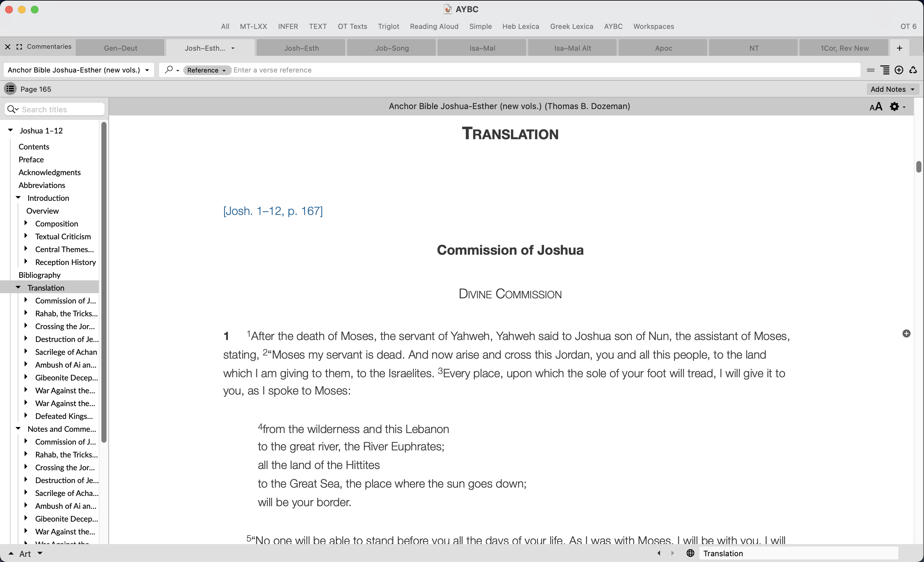Screen dimensions: 924x562
Task: Open the settings gear in the reading pane
Action: 894,106
